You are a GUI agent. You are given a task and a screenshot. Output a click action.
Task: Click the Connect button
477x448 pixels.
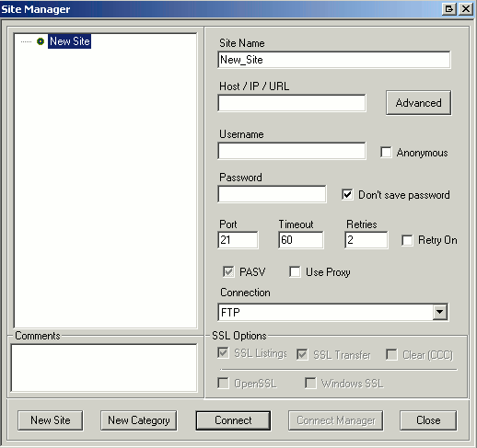[233, 420]
